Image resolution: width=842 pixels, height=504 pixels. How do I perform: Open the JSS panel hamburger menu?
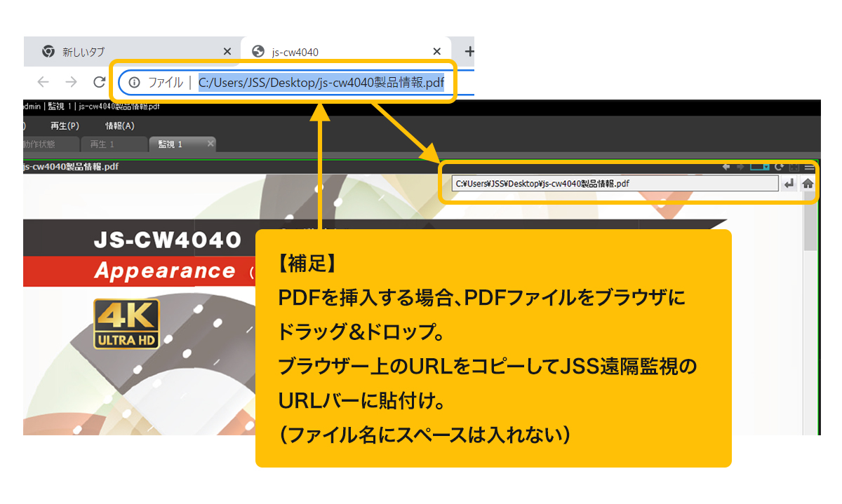(x=810, y=167)
